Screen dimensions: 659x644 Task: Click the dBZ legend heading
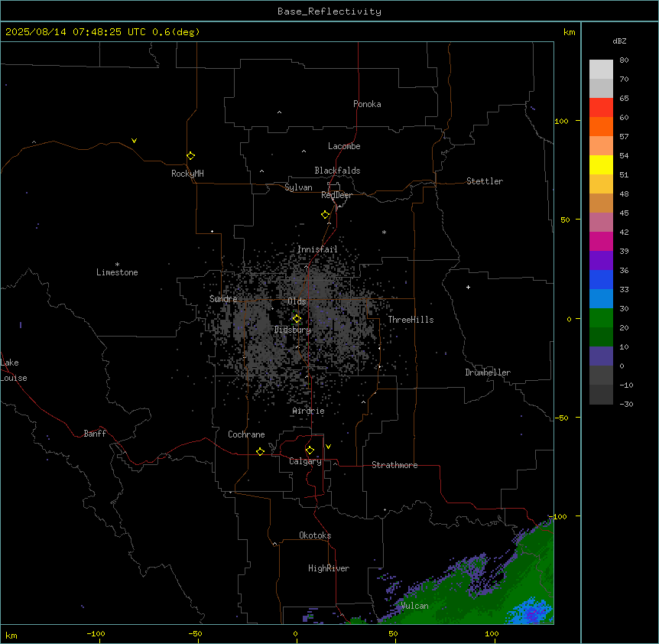pos(619,41)
